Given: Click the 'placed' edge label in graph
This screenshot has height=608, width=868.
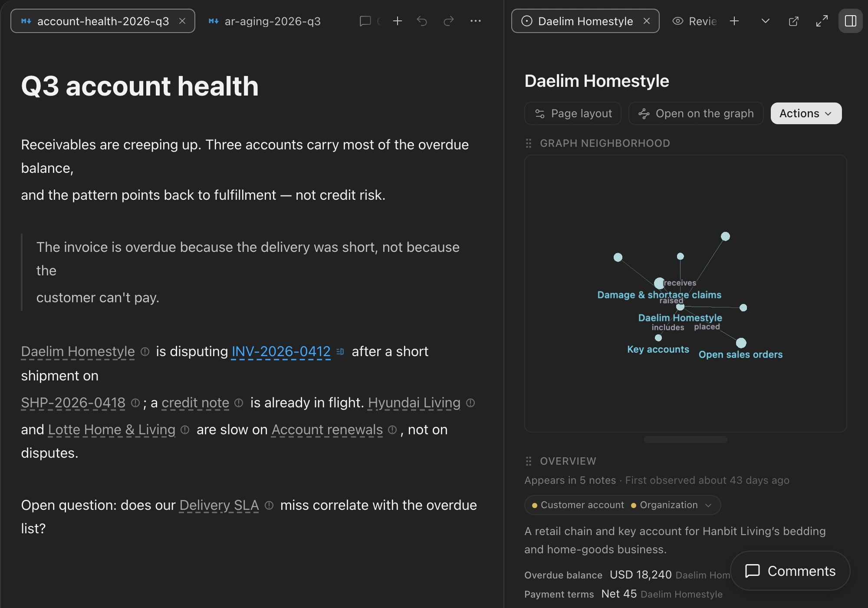Looking at the screenshot, I should click(x=707, y=327).
